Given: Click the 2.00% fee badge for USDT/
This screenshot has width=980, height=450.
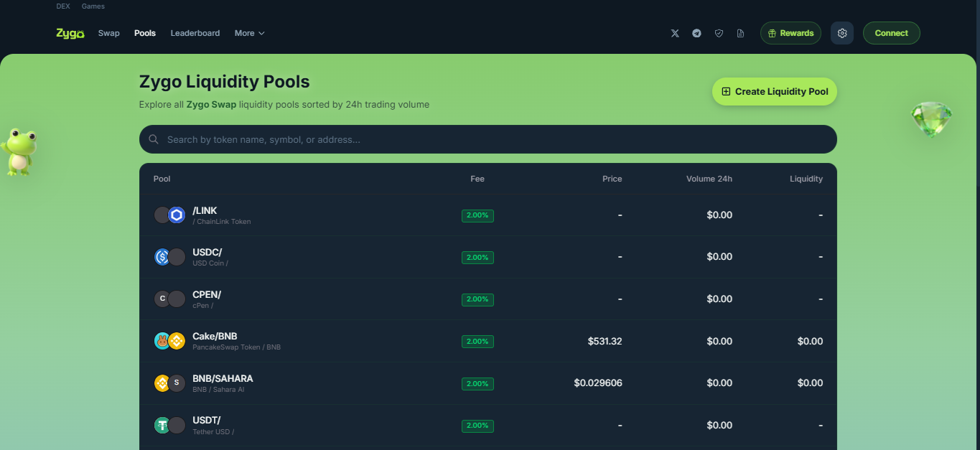Looking at the screenshot, I should (477, 426).
